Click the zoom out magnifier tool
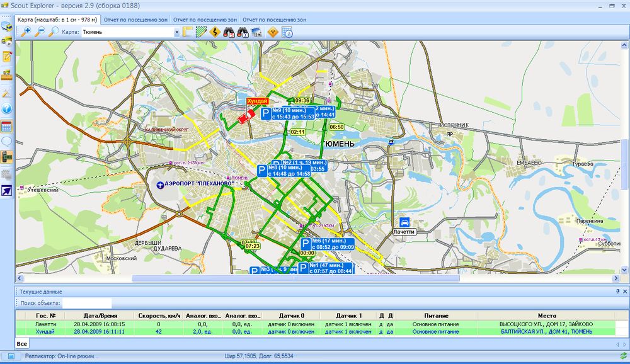 40,32
